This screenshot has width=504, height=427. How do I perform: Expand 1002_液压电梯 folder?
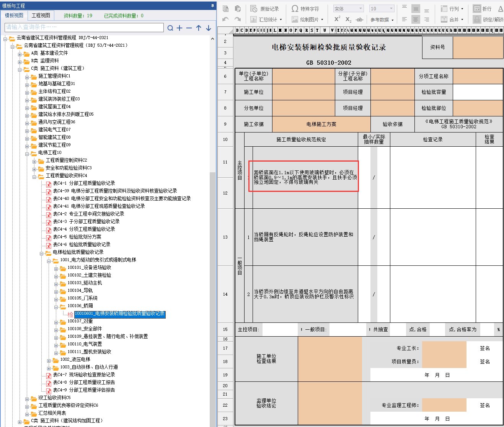coord(49,360)
